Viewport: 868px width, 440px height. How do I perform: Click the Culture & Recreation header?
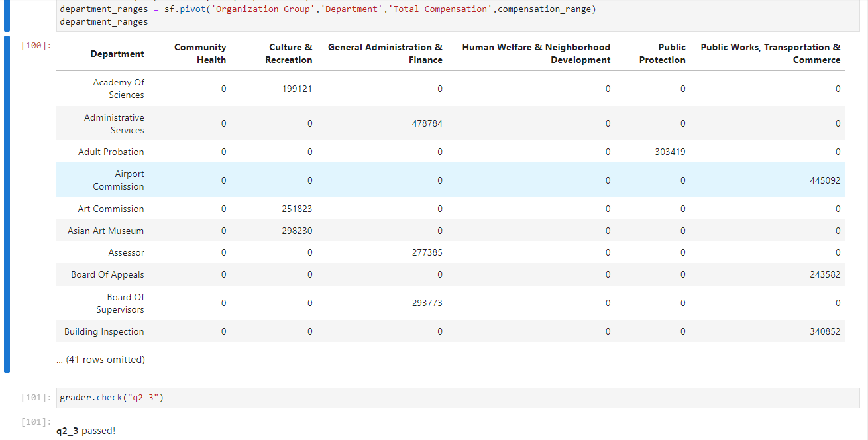click(x=290, y=53)
